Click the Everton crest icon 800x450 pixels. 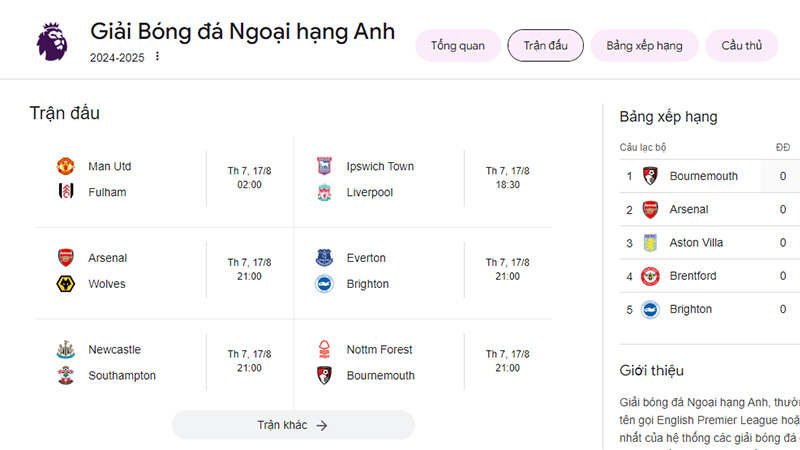pos(324,258)
